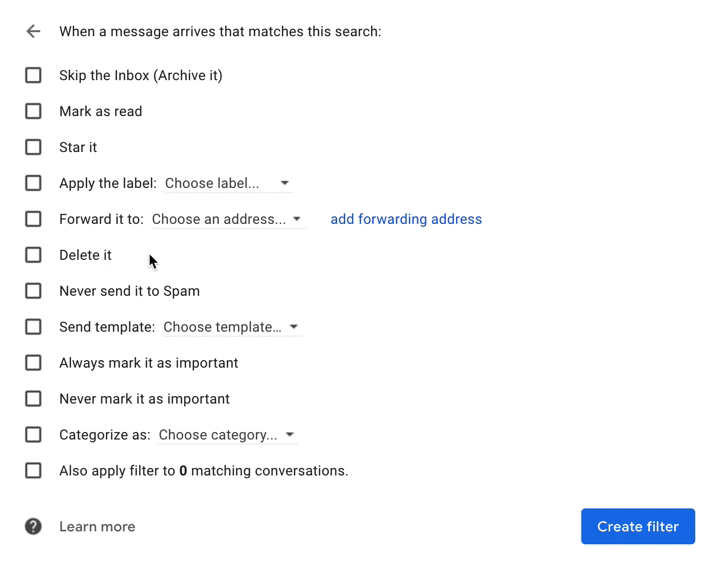Open the Choose template dropdown
This screenshot has height=568, width=716.
pyautogui.click(x=232, y=327)
